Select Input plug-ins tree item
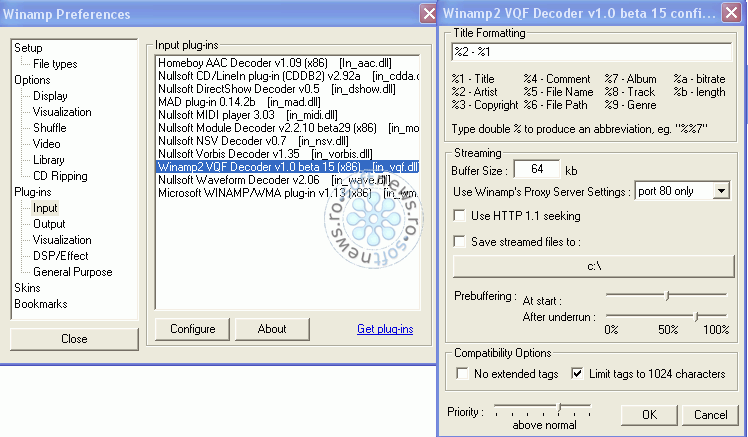Screen dimensions: 748x437 [x=45, y=208]
